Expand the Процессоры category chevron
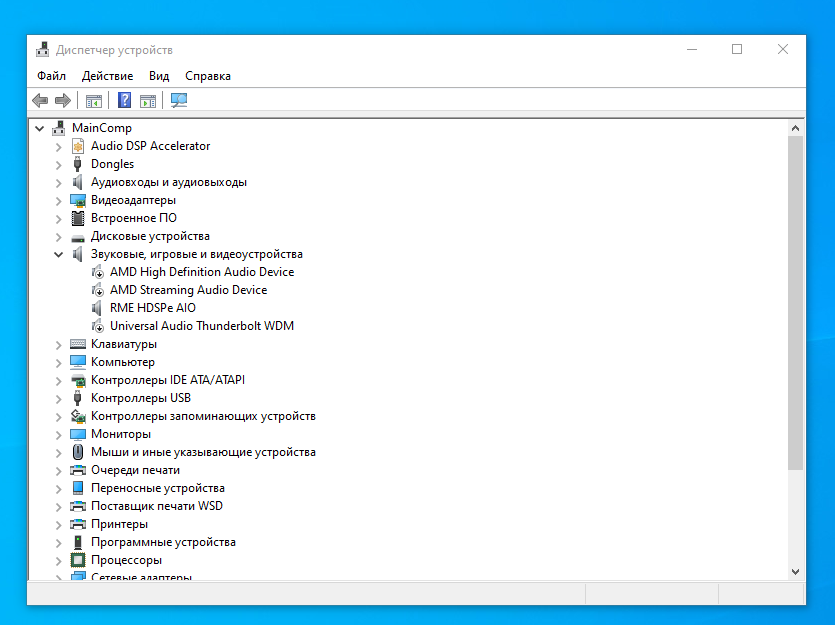The height and width of the screenshot is (625, 835). tap(59, 561)
